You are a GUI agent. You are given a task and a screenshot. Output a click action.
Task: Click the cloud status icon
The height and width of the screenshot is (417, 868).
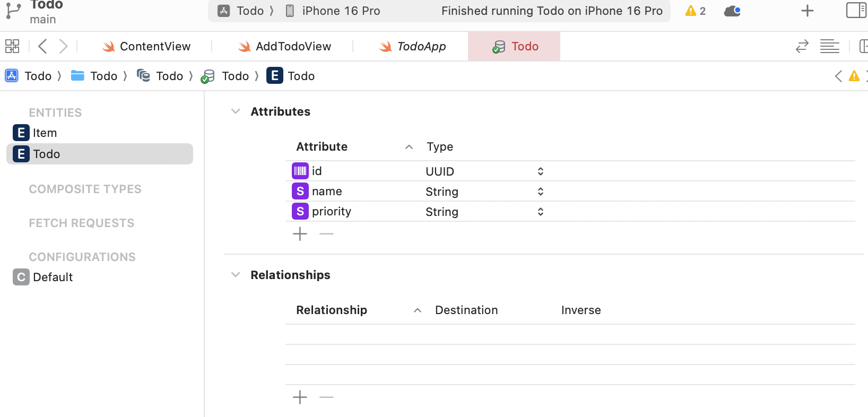tap(732, 11)
